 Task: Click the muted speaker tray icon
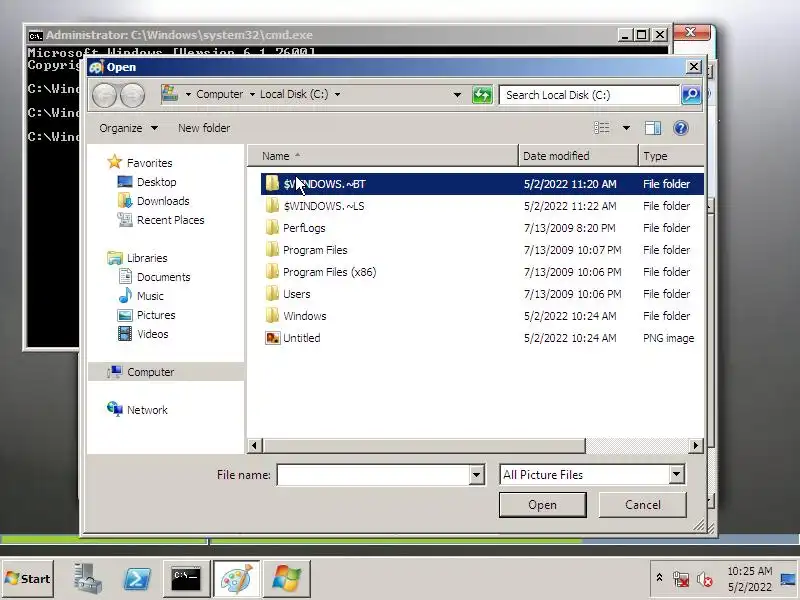point(705,579)
